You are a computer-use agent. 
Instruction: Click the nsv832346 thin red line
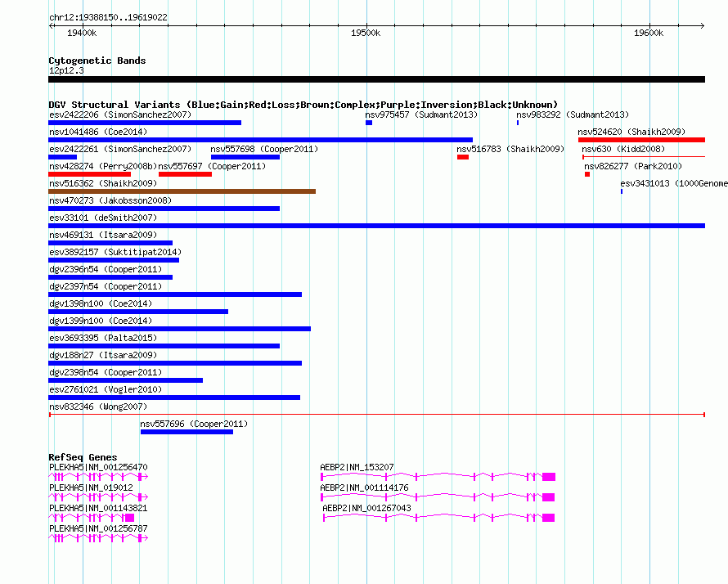click(x=377, y=414)
